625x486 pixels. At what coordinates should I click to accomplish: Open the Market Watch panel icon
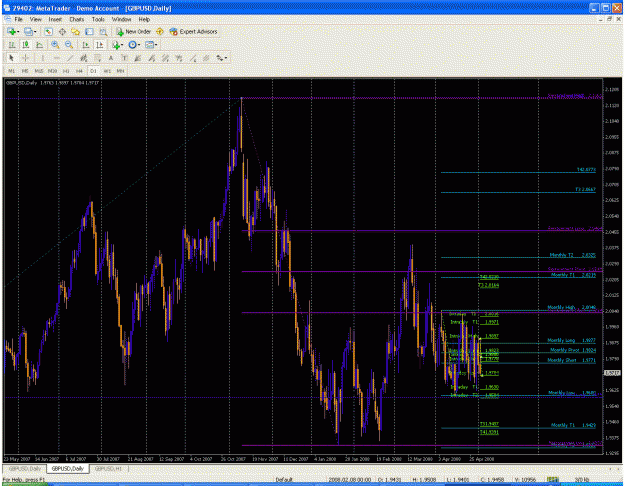(x=49, y=31)
